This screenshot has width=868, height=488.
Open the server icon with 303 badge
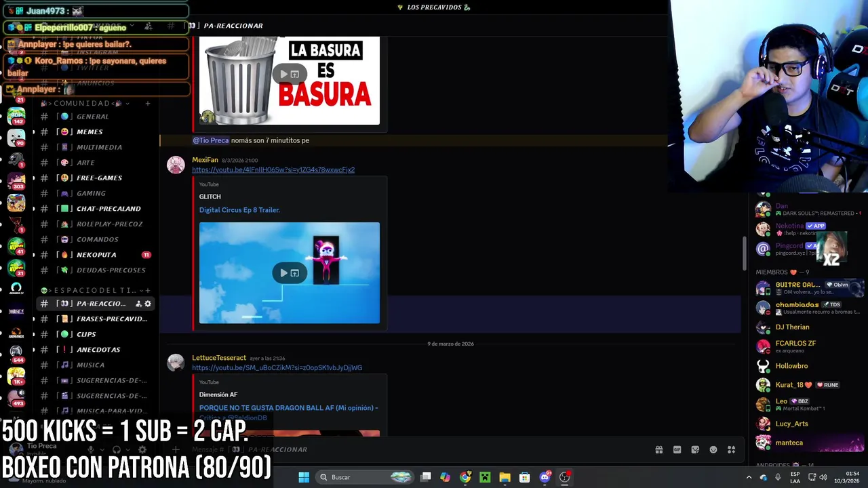tap(16, 181)
